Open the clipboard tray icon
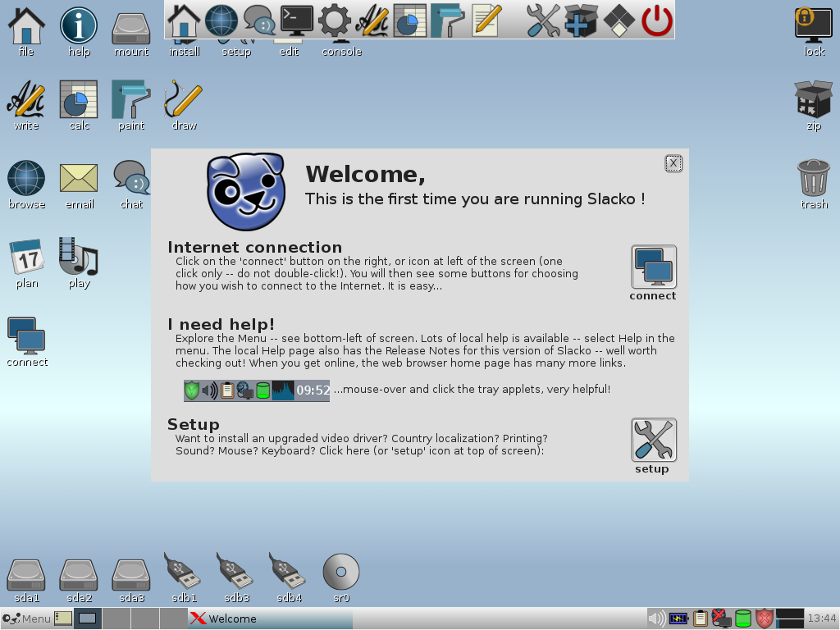Viewport: 840px width, 630px height. click(x=700, y=619)
